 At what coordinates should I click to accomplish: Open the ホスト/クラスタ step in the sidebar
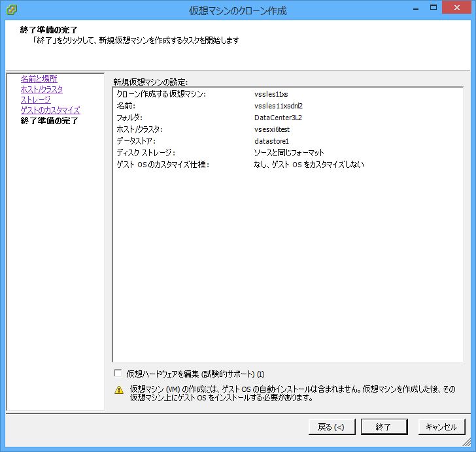click(x=42, y=89)
